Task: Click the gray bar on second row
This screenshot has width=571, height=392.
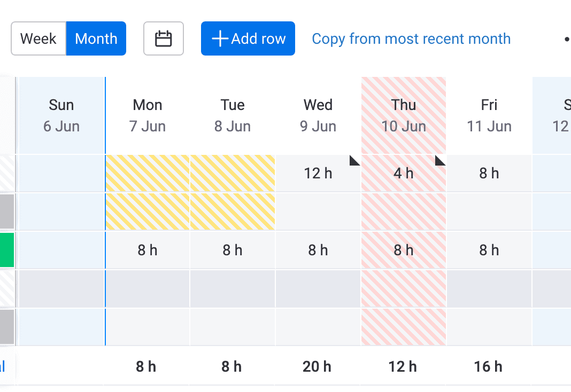Action: [7, 211]
